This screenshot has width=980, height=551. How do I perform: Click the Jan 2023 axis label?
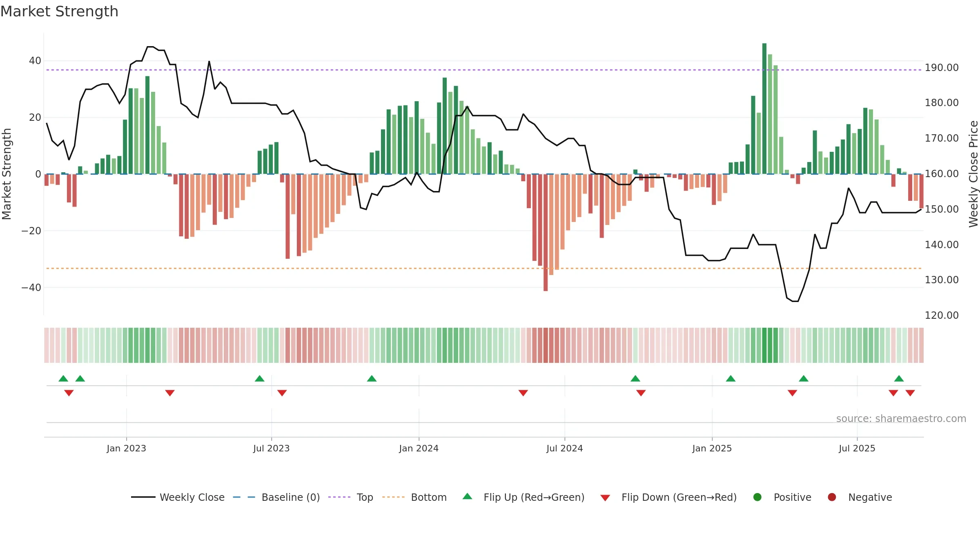click(127, 448)
